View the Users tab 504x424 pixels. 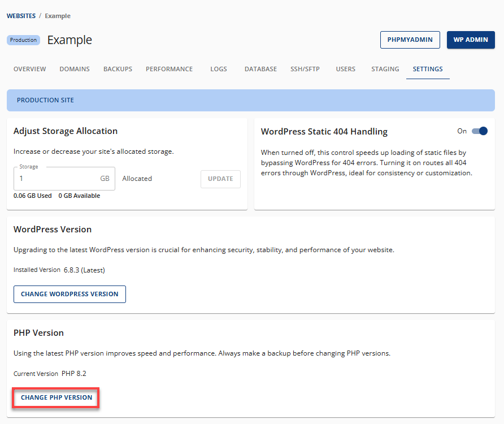[x=345, y=69]
